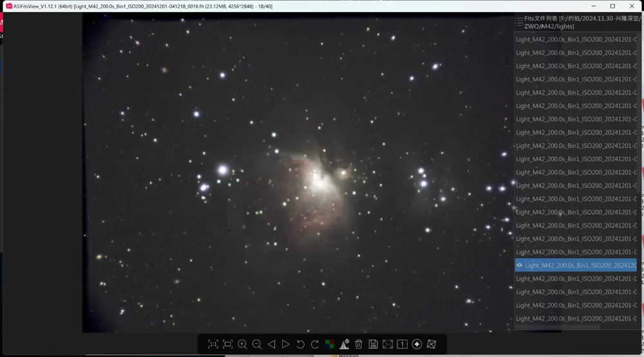The height and width of the screenshot is (357, 644).
Task: Advance to next image with right arrow
Action: tap(286, 344)
